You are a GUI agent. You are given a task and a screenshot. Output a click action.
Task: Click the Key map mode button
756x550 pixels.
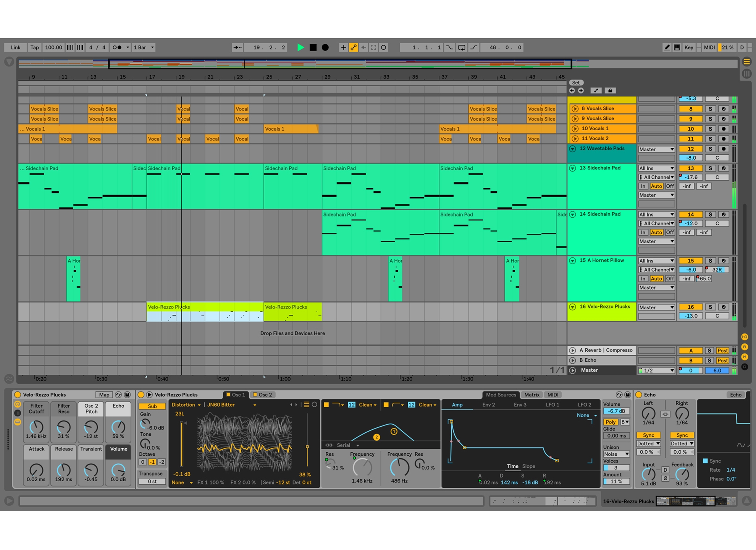point(689,47)
